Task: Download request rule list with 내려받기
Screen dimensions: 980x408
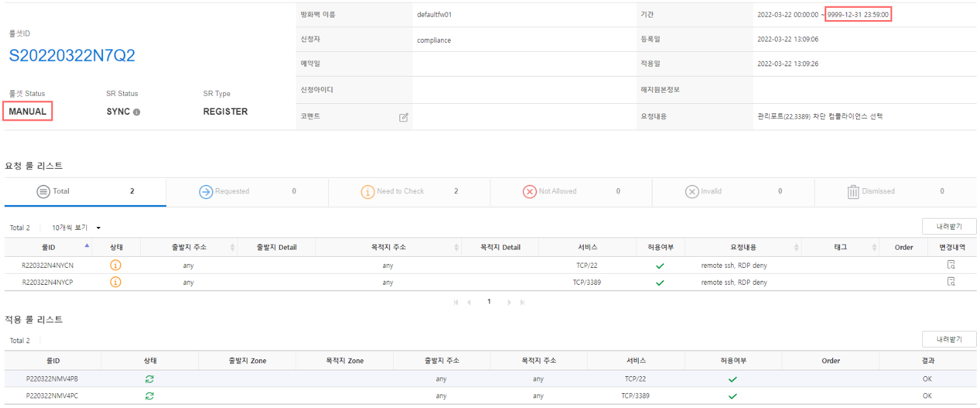Action: [x=949, y=226]
